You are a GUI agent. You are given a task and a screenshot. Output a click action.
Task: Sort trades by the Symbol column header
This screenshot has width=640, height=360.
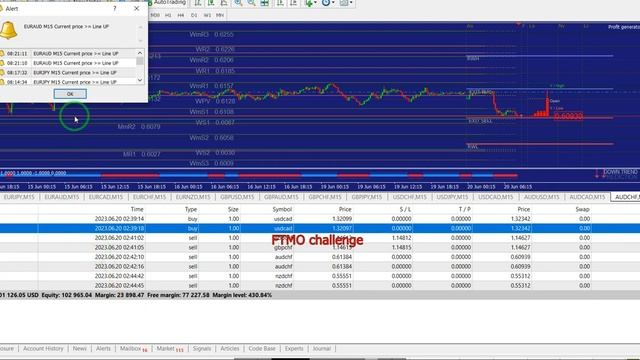[282, 209]
